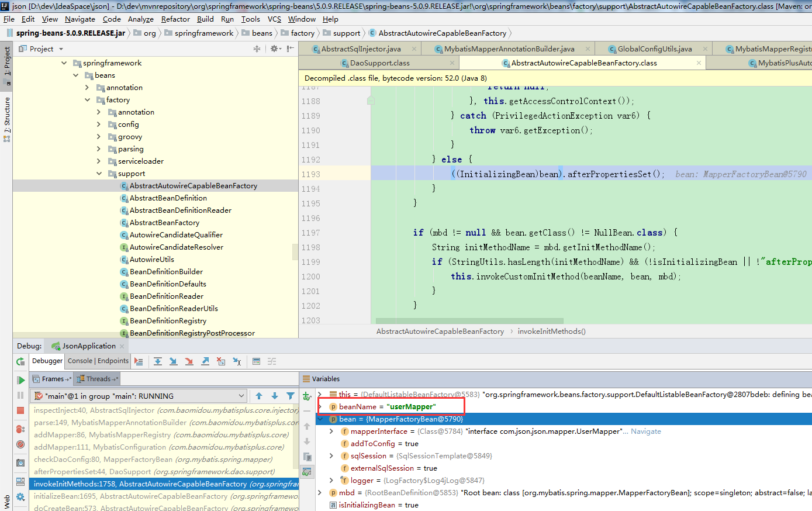Image resolution: width=812 pixels, height=511 pixels.
Task: Click Restore Layout icon in debug sidebar
Action: [x=20, y=482]
